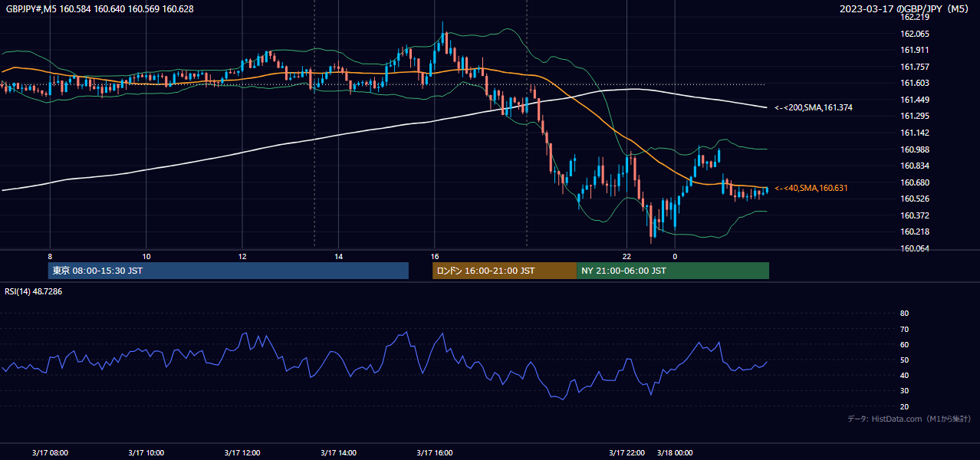980x460 pixels.
Task: Click price level 161.449 on the axis
Action: point(914,100)
